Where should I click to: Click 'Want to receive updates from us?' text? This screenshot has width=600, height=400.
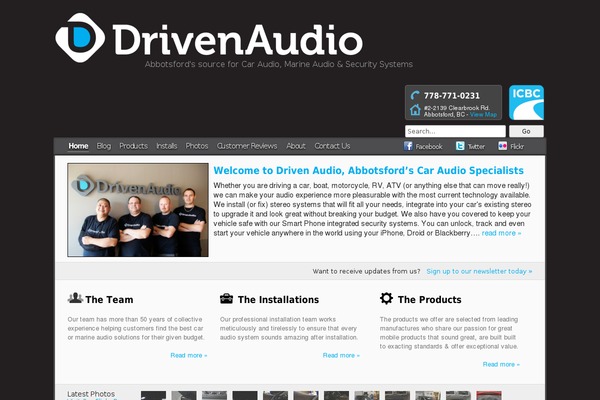(366, 271)
